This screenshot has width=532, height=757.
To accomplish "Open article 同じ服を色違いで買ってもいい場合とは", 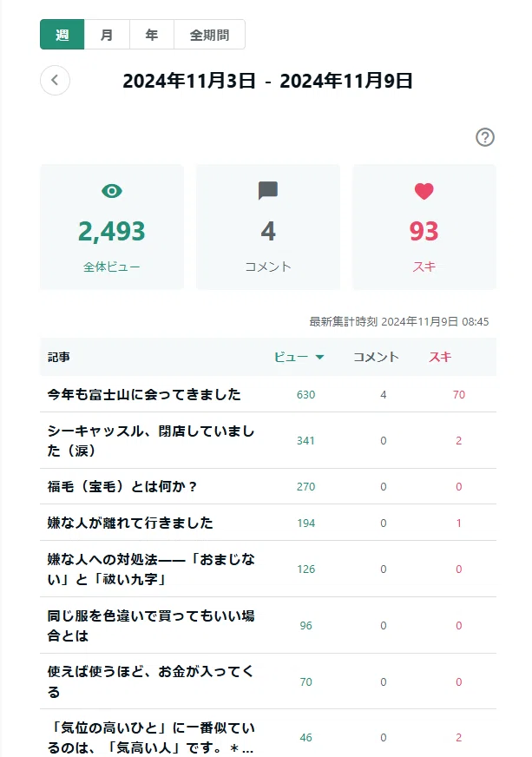I will coord(151,625).
